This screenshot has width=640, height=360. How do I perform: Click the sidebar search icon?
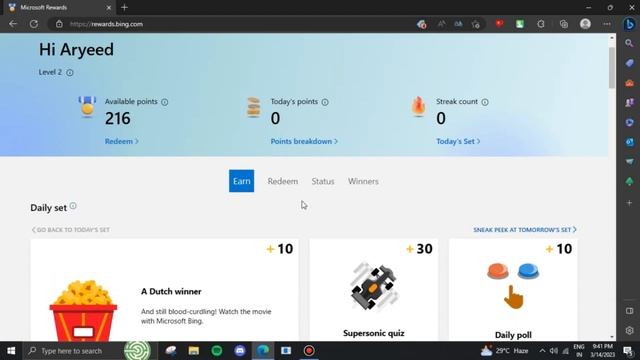pos(629,43)
